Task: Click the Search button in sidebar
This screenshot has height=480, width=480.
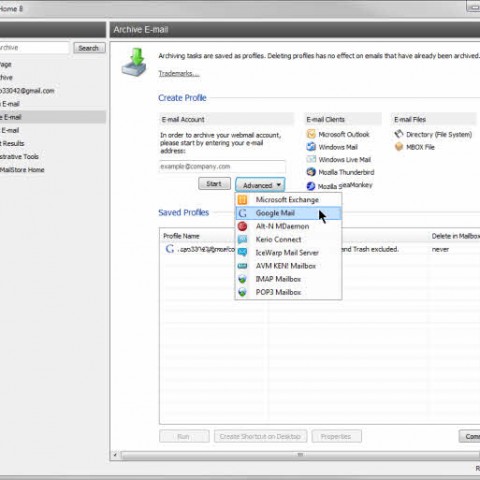Action: (x=89, y=48)
